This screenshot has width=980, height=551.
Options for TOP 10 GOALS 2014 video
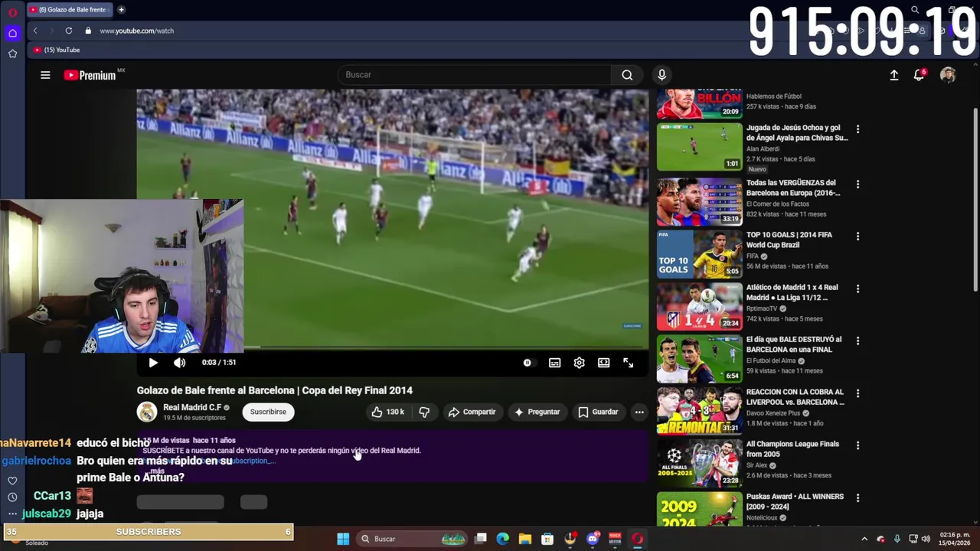(857, 236)
